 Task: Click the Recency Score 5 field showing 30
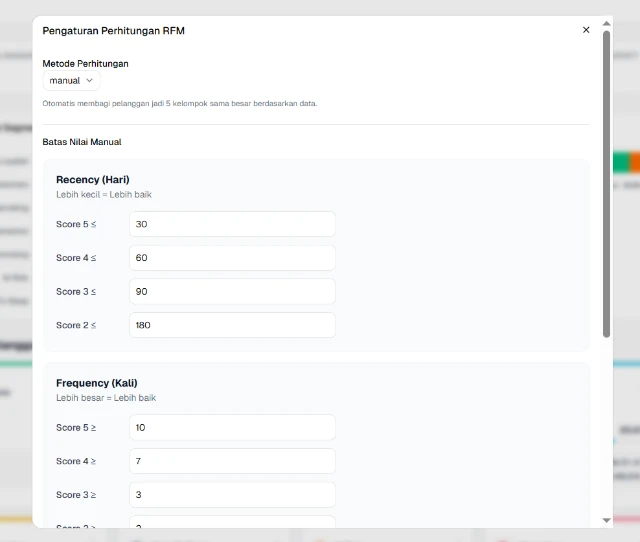pos(232,224)
